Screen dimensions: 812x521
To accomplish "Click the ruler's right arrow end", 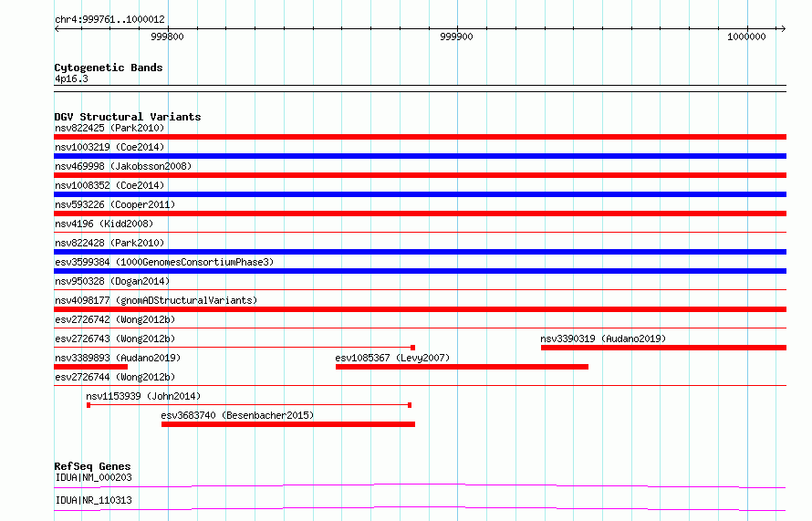I will click(x=783, y=28).
